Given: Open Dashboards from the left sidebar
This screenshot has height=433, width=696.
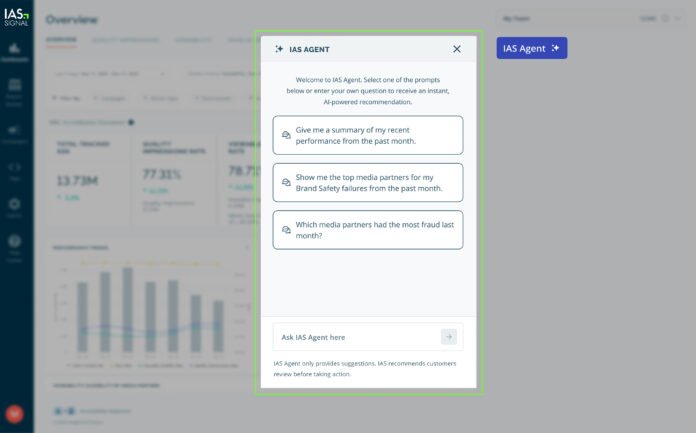Looking at the screenshot, I should (x=16, y=50).
